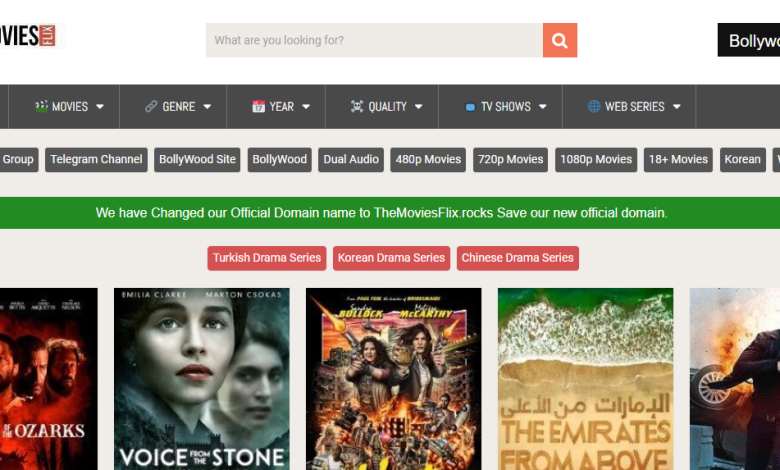Open the QUALITY menu
Viewport: 780px width, 470px height.
pos(382,106)
